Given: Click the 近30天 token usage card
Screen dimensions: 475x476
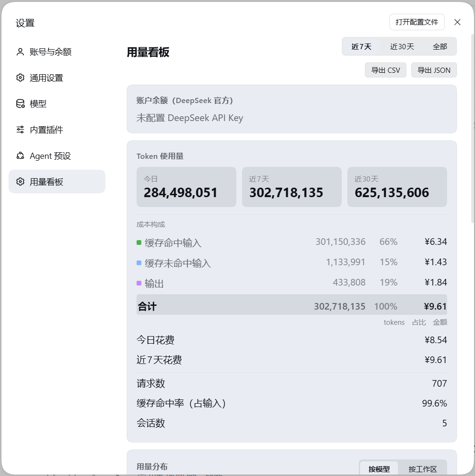Looking at the screenshot, I should point(397,187).
